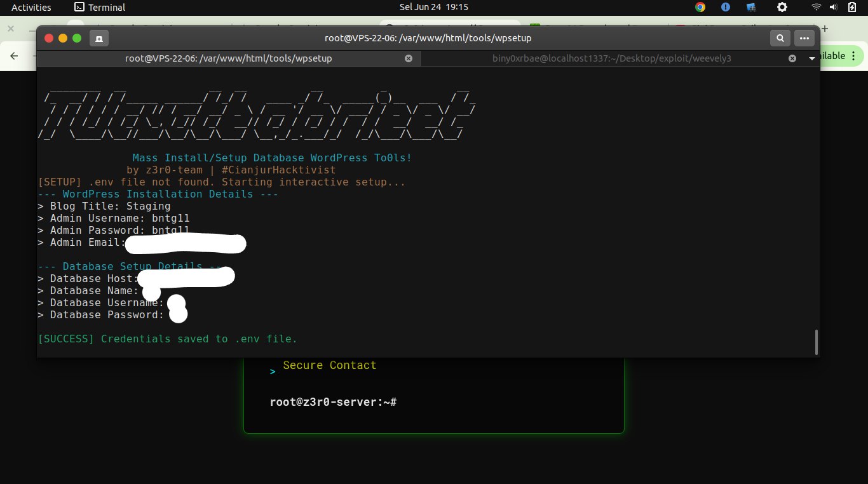The height and width of the screenshot is (484, 868).
Task: Click the Admin Username: bntg11 line
Action: click(114, 218)
